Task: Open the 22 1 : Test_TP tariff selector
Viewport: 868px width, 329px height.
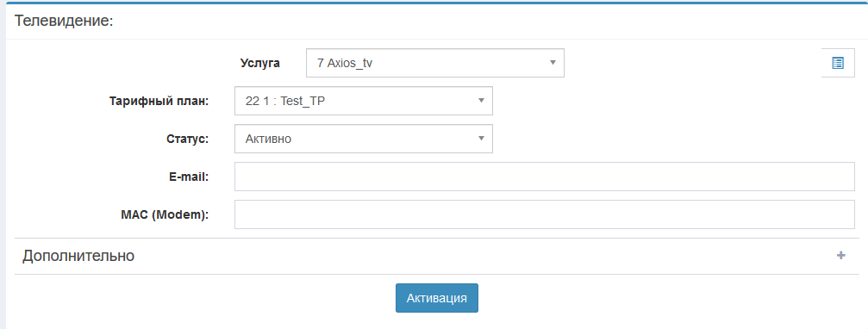Action: point(364,101)
